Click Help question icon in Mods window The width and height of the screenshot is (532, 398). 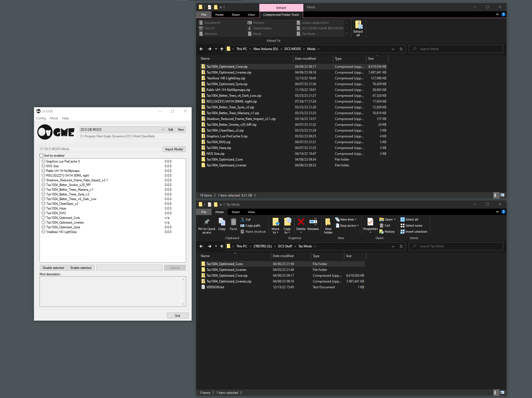(504, 15)
